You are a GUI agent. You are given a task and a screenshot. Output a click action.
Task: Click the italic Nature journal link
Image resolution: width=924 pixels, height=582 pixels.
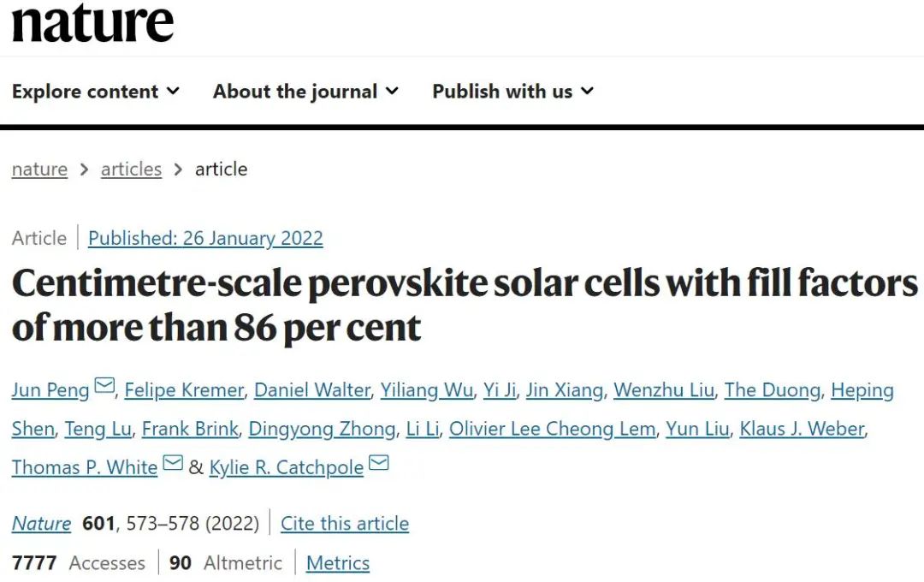(x=41, y=524)
